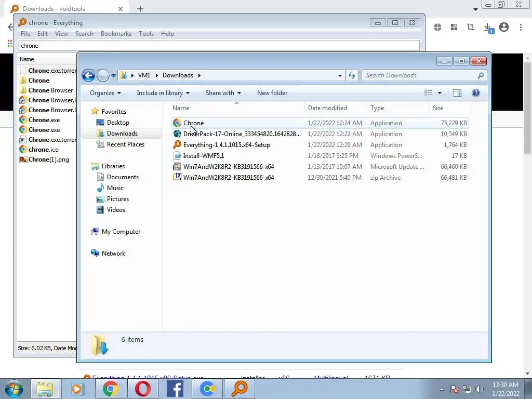The height and width of the screenshot is (399, 532).
Task: Click Downloads in the address breadcrumb
Action: tap(178, 75)
